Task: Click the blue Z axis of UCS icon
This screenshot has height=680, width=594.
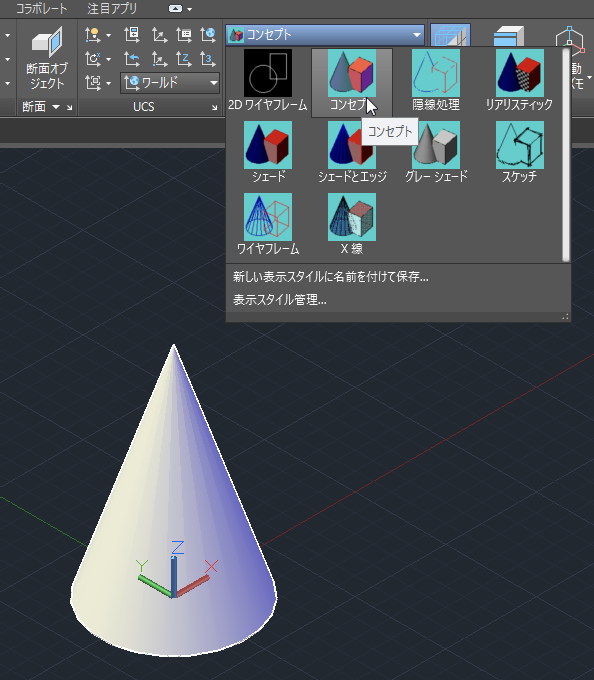Action: (x=174, y=577)
